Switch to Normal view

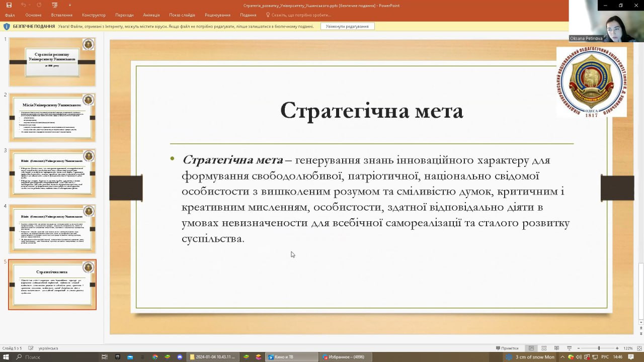[x=531, y=348]
